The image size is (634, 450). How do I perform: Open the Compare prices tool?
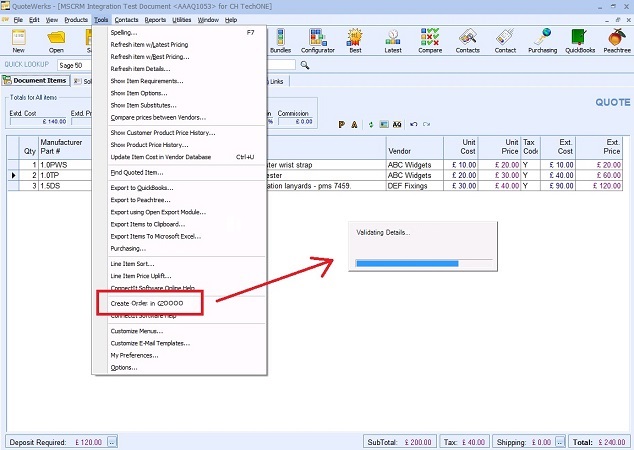431,40
